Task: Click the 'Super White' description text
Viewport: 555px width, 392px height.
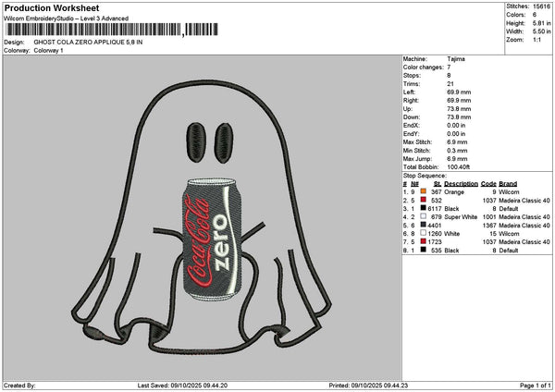Action: click(461, 217)
